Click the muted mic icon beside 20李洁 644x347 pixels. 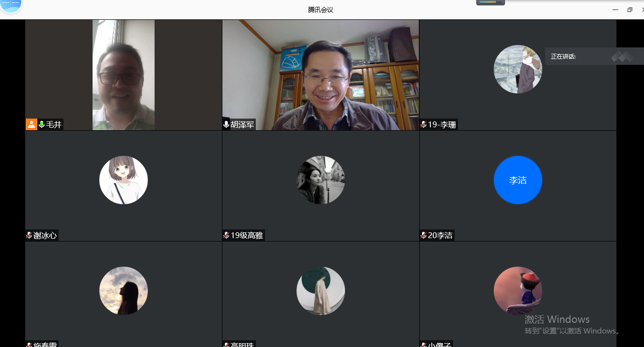pyautogui.click(x=424, y=235)
